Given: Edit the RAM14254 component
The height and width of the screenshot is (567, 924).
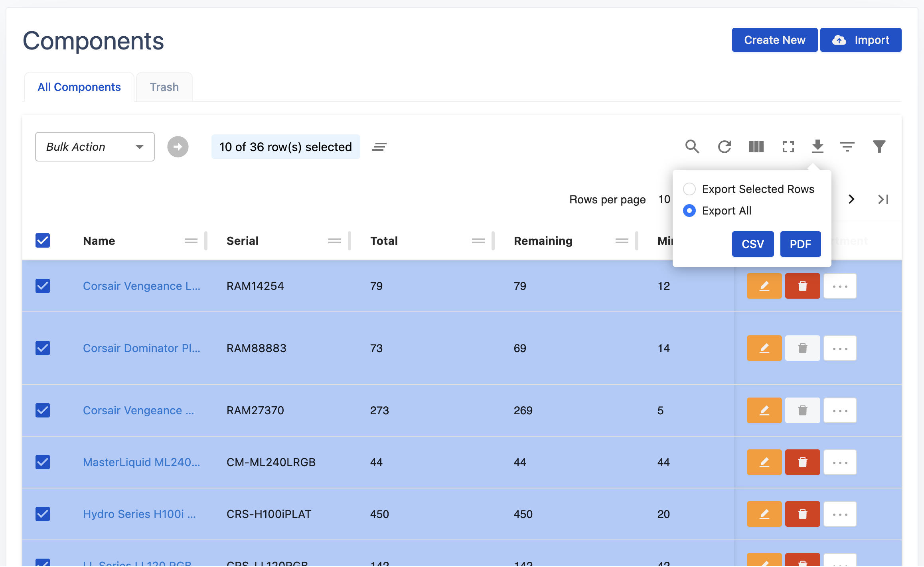Looking at the screenshot, I should point(764,286).
